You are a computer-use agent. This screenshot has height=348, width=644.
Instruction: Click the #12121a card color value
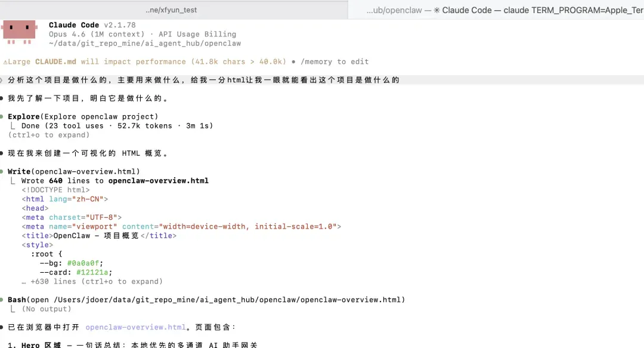(x=92, y=272)
